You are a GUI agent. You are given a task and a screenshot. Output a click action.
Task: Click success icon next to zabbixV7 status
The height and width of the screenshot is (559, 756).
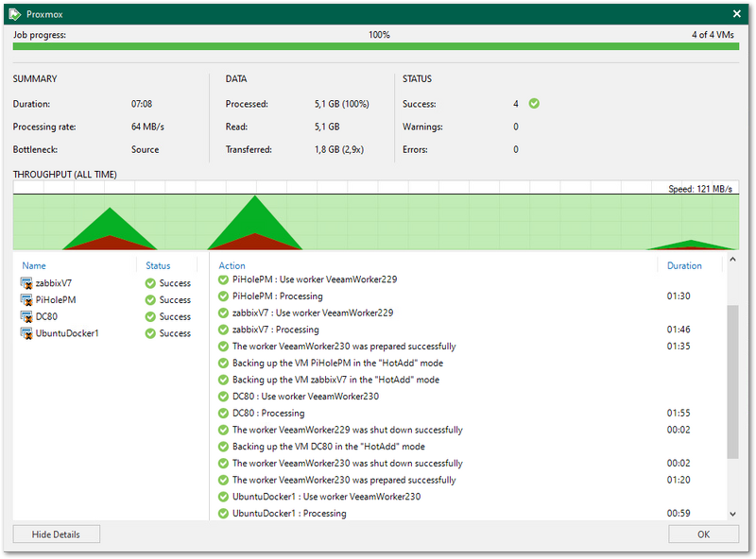pos(150,283)
